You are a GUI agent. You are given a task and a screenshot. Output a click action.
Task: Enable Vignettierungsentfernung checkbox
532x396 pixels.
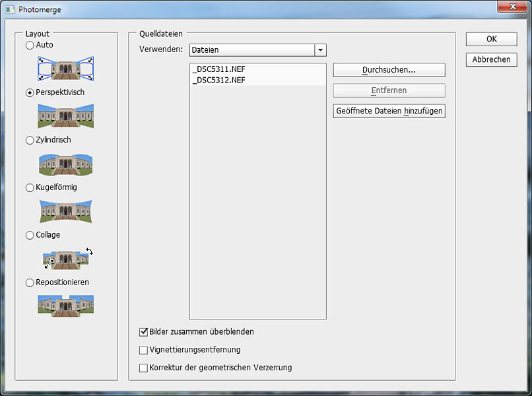[143, 350]
